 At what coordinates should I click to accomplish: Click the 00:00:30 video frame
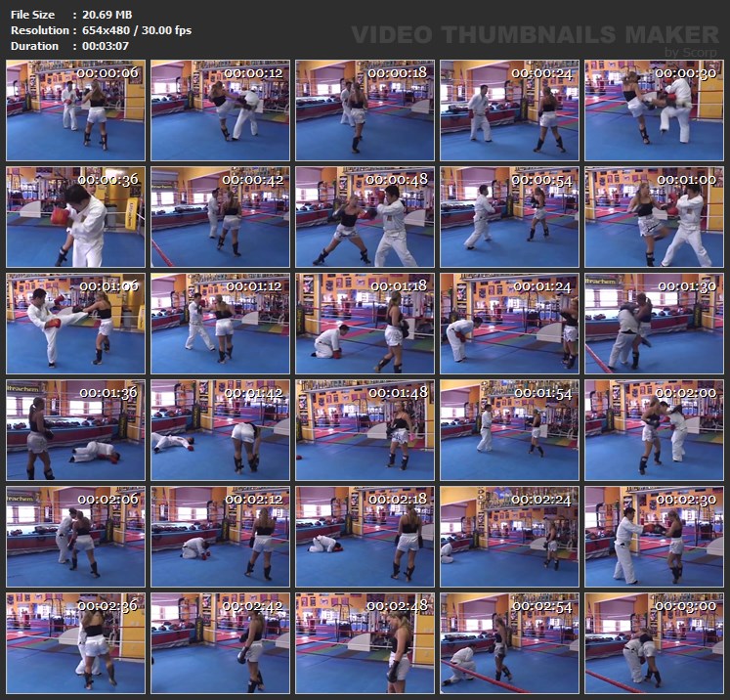(x=654, y=110)
